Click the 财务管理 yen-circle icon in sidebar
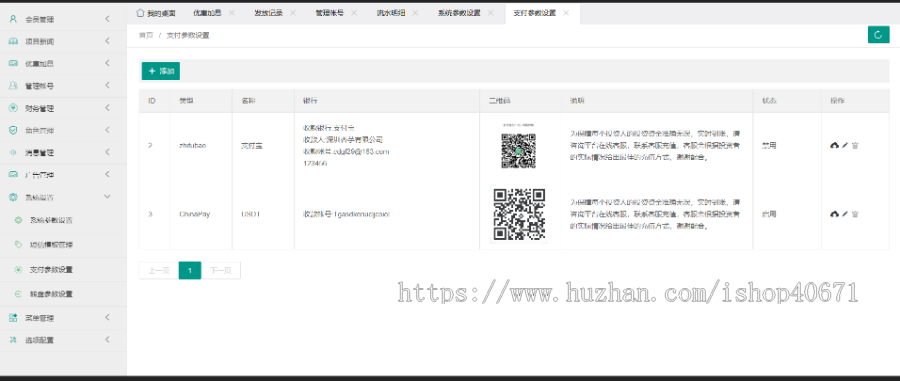This screenshot has width=900, height=381. 13,108
